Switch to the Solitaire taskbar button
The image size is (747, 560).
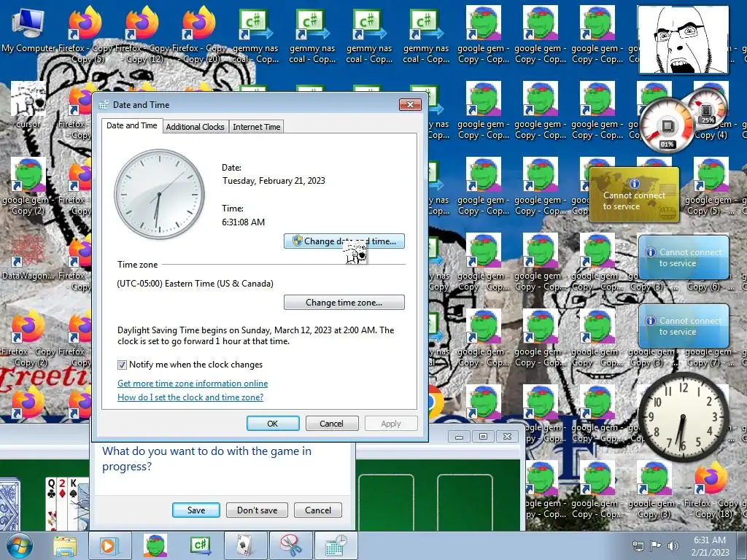(245, 545)
